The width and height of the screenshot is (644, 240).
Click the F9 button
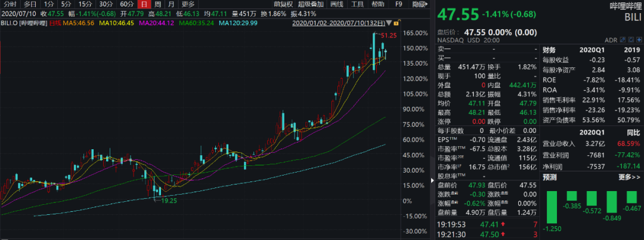398,5
